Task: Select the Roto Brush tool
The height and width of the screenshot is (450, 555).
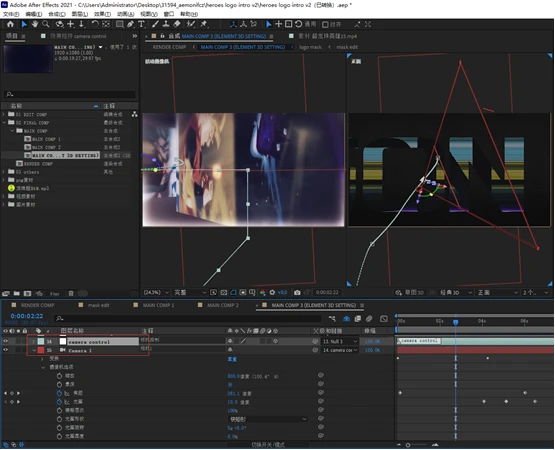Action: (x=191, y=24)
